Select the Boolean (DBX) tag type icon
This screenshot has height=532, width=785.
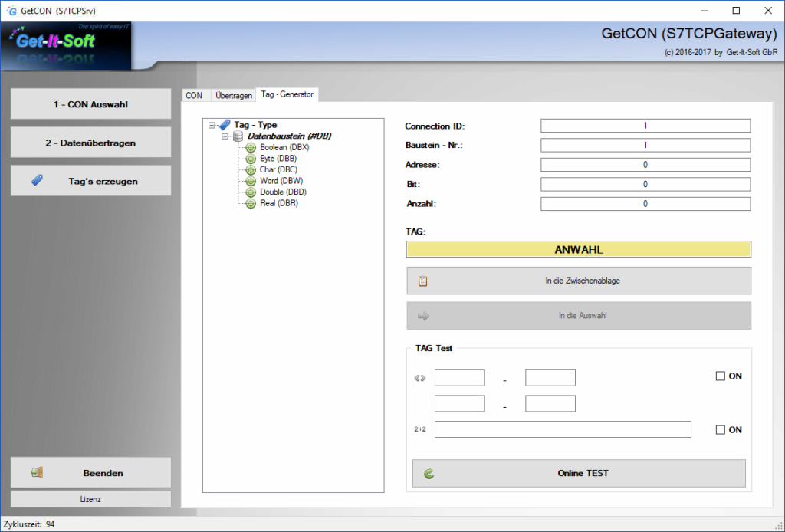click(250, 146)
